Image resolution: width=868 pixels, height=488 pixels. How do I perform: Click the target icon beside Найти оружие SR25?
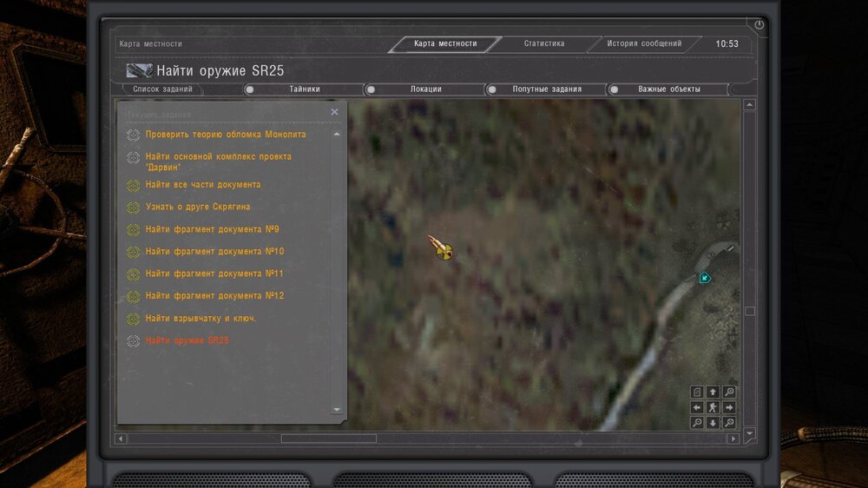(x=133, y=341)
